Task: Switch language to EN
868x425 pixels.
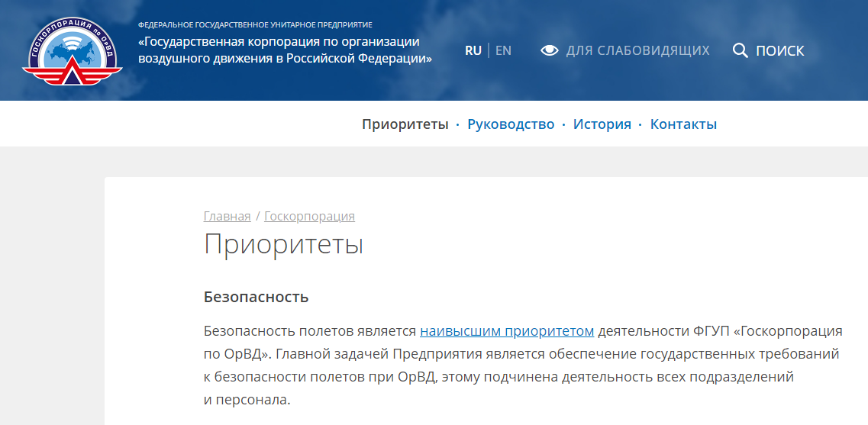Action: tap(503, 50)
